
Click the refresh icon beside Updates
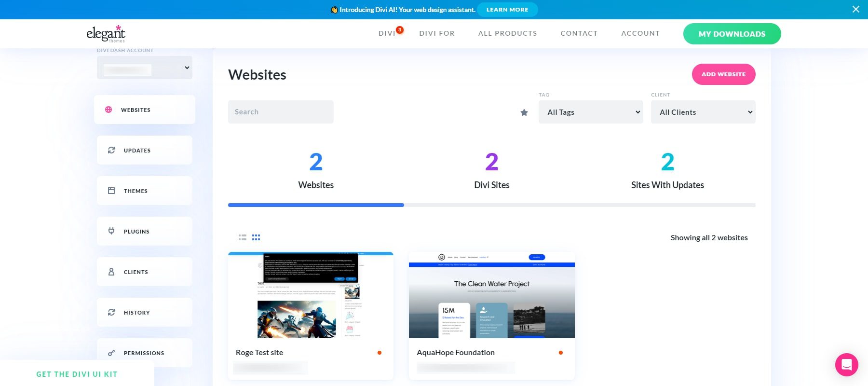point(111,150)
